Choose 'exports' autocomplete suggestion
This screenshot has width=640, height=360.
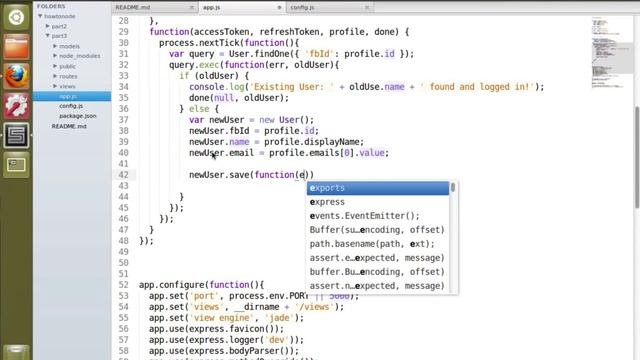[x=378, y=188]
